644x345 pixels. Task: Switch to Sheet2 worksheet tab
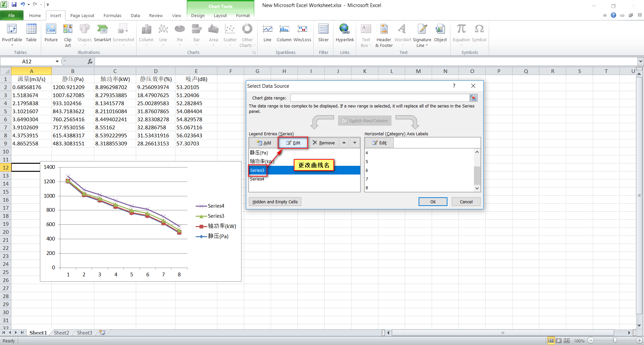pyautogui.click(x=61, y=333)
